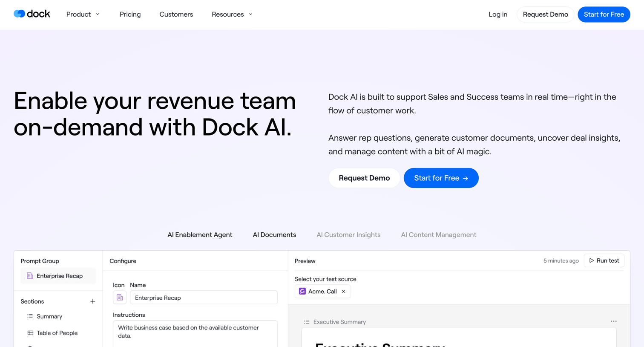Image resolution: width=644 pixels, height=347 pixels.
Task: Open the Product navigation menu
Action: [83, 14]
